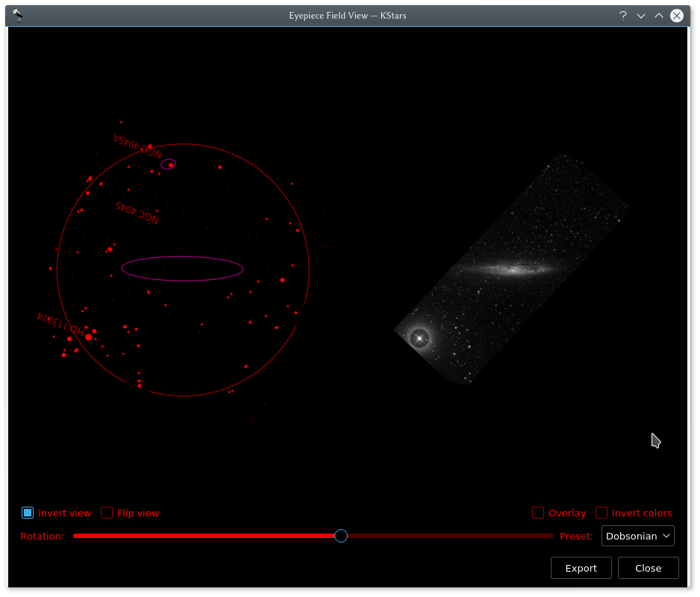700x597 pixels.
Task: Click the bright red star cluster dot lower-left
Action: (x=88, y=338)
